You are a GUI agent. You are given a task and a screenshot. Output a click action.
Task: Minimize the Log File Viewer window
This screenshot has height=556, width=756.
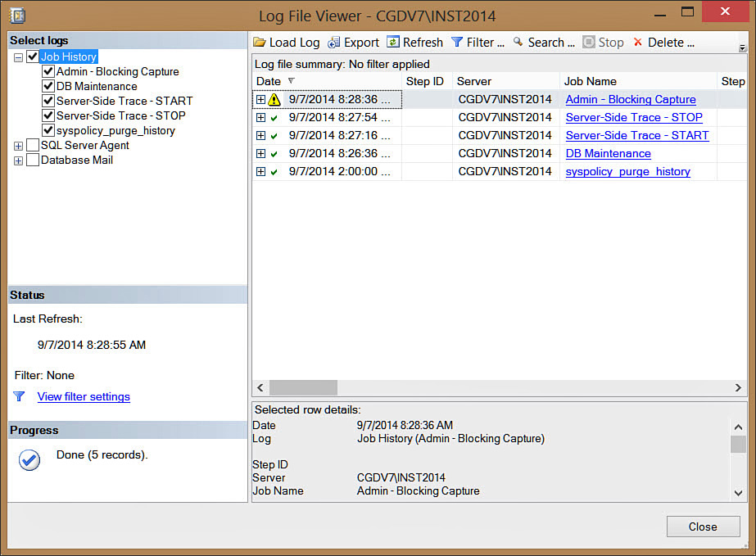[x=660, y=15]
